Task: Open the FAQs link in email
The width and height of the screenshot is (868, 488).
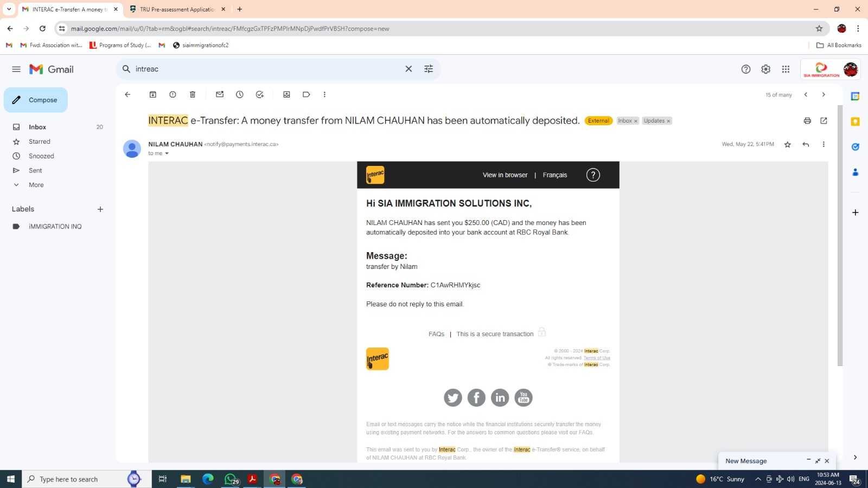Action: tap(436, 334)
